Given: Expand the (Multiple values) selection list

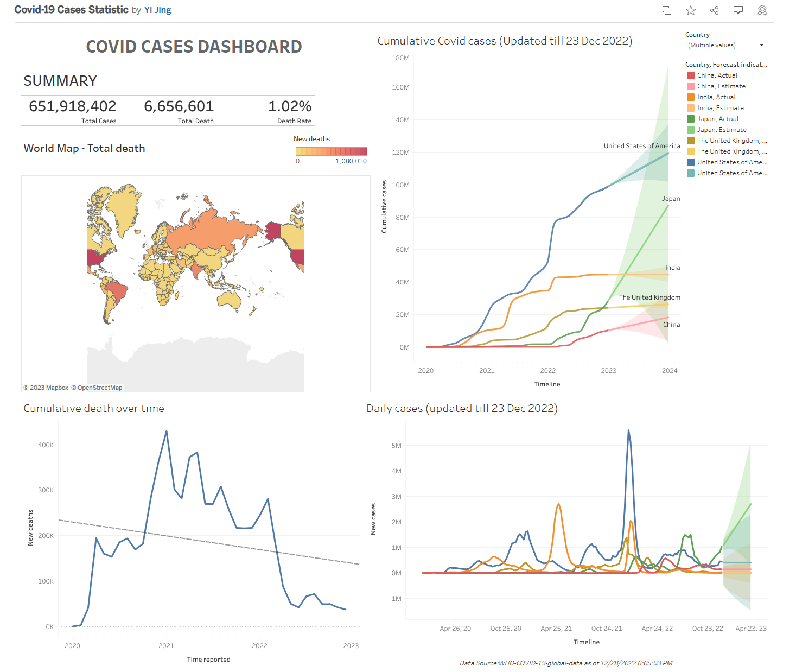Looking at the screenshot, I should point(725,45).
